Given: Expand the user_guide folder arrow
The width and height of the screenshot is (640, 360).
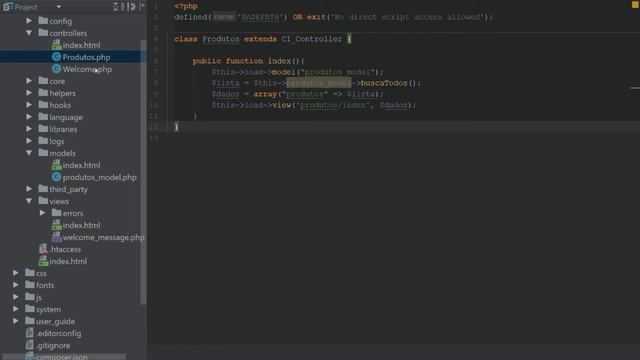Looking at the screenshot, I should (x=16, y=321).
